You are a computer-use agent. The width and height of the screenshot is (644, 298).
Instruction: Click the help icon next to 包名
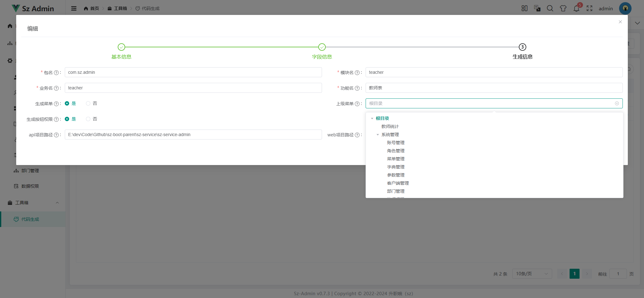pyautogui.click(x=56, y=73)
